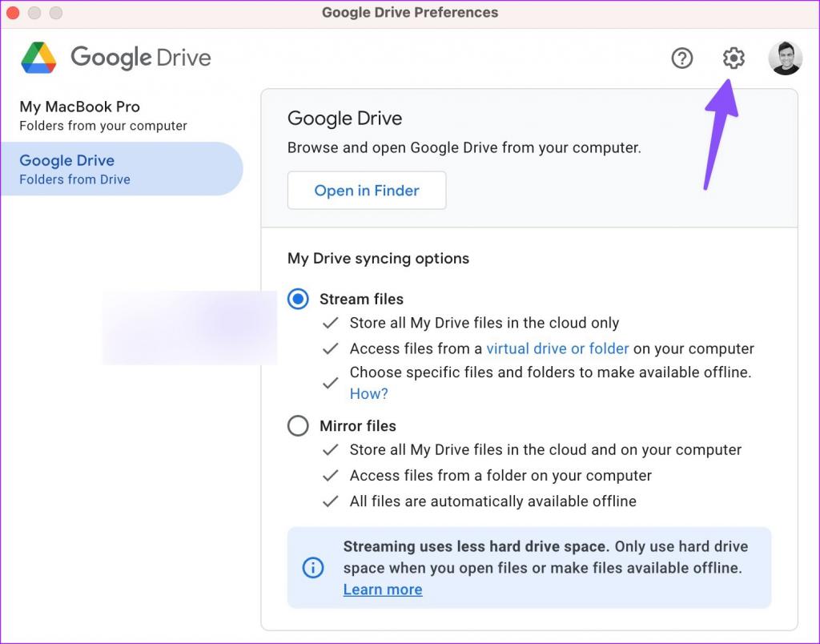Click "Access files from a folder on your computer"

[x=500, y=476]
